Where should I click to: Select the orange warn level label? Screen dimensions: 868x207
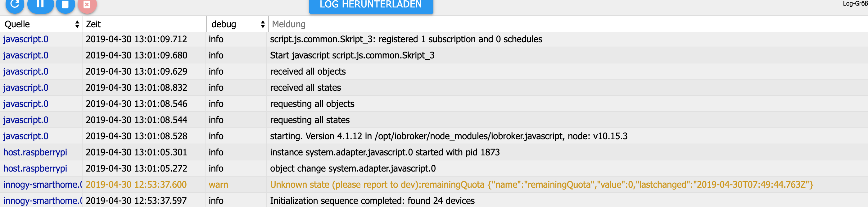click(x=218, y=185)
